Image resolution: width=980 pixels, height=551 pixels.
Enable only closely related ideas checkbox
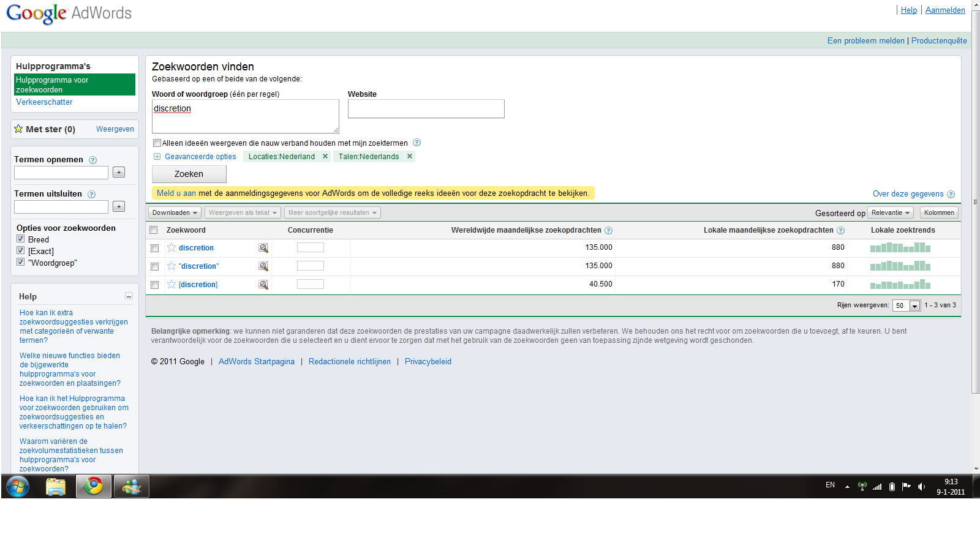pyautogui.click(x=157, y=143)
